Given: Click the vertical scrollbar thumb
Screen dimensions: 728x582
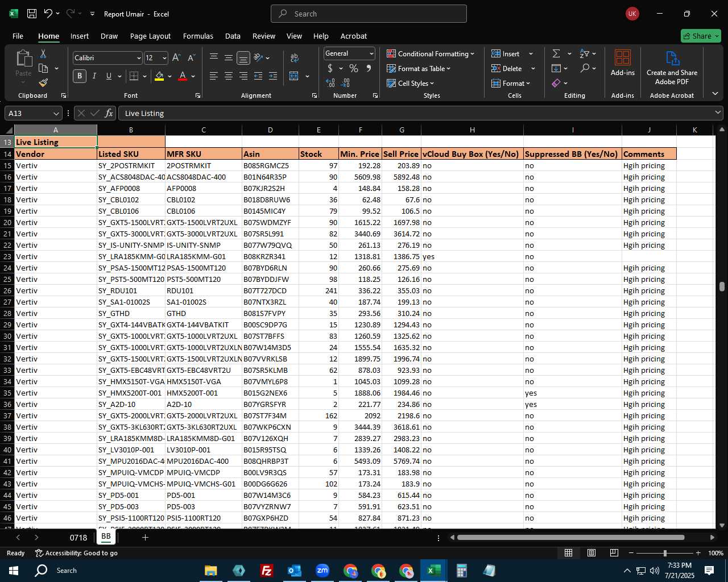Looking at the screenshot, I should (722, 287).
